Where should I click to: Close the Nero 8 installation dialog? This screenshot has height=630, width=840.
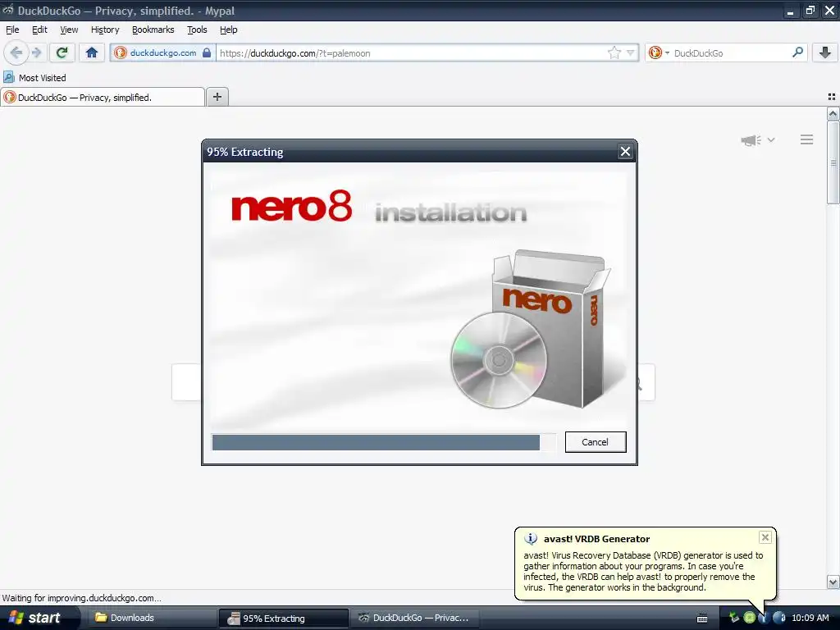(x=624, y=152)
